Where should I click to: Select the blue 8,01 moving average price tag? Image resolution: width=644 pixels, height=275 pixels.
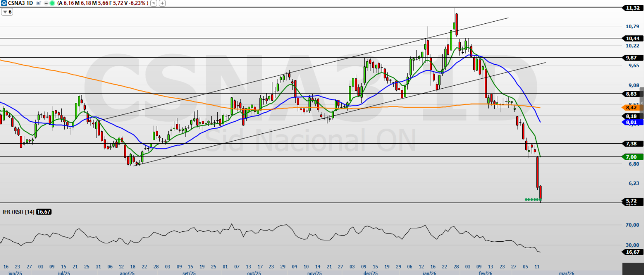632,122
